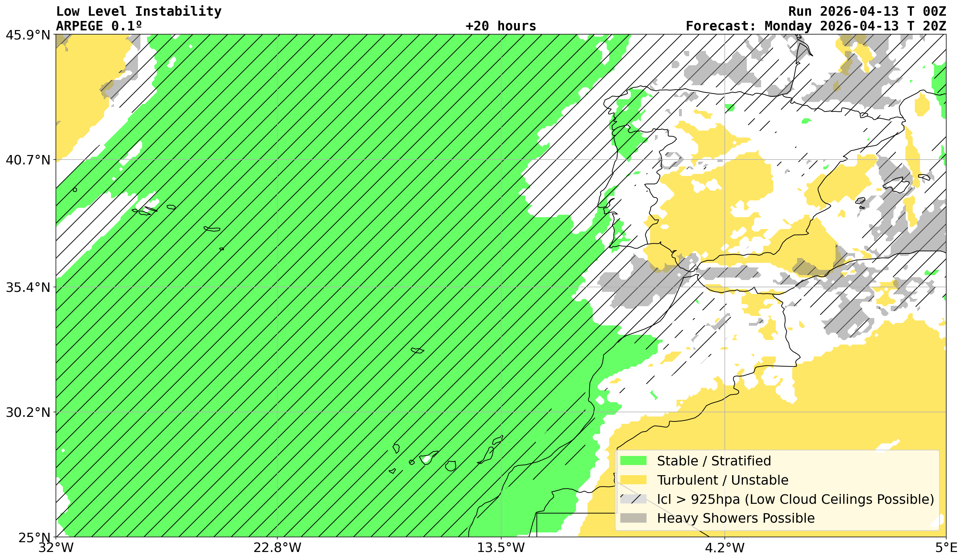Click the 22.8°W longitude axis label
Image resolution: width=963 pixels, height=560 pixels.
click(x=277, y=548)
